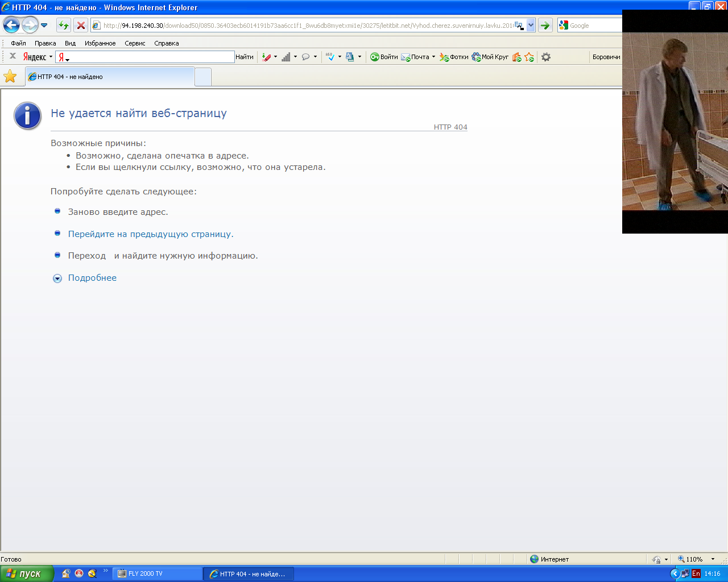Click the green Refresh page icon
Viewport: 728px width, 582px height.
pyautogui.click(x=64, y=25)
